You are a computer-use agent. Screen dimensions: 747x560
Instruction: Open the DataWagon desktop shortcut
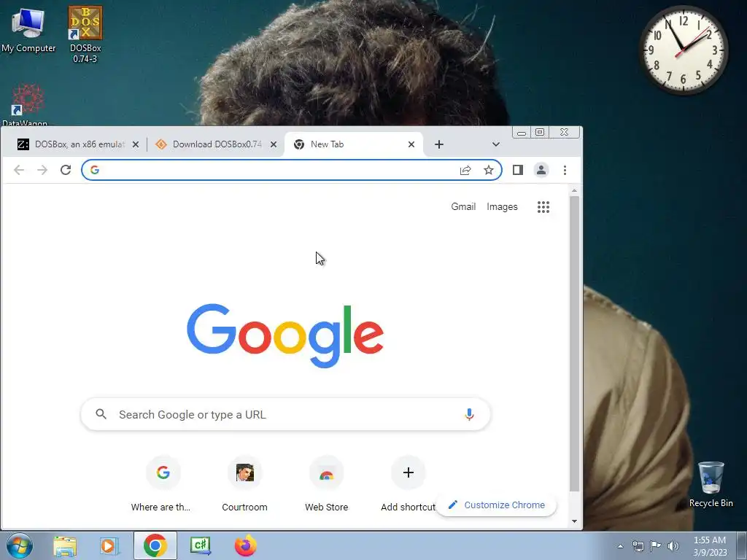pos(26,105)
